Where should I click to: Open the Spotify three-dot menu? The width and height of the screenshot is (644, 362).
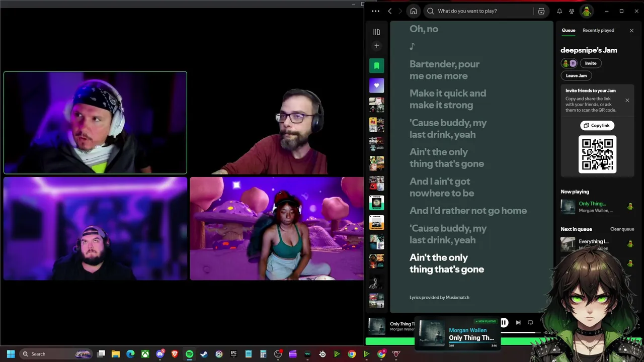[x=375, y=11]
